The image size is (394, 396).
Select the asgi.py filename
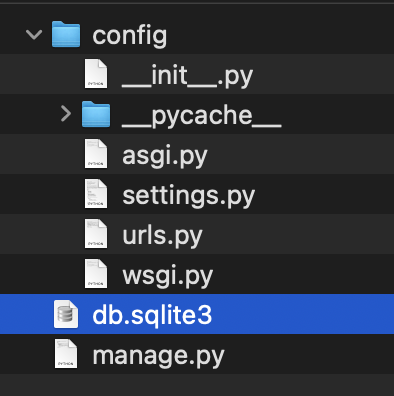(x=165, y=156)
